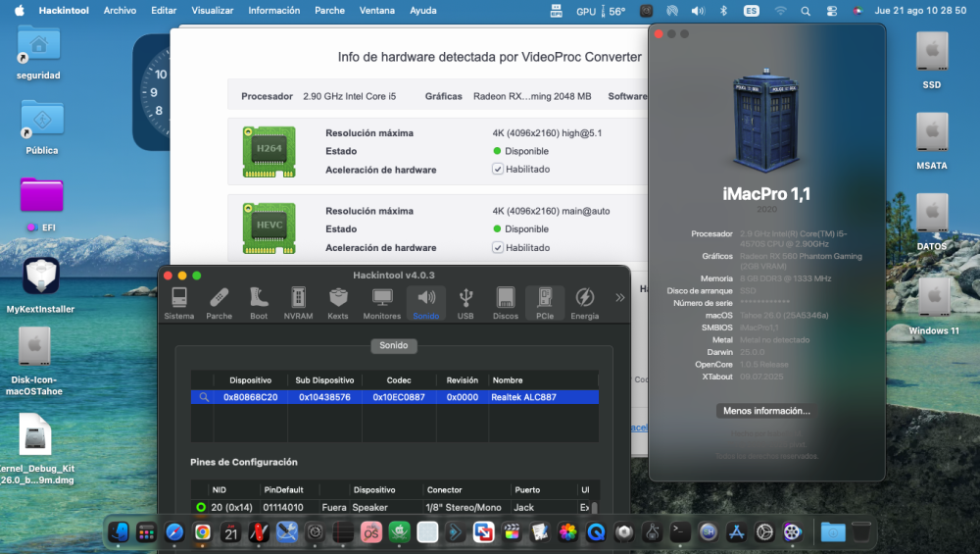Open the USB section in Hackintool

tap(465, 303)
